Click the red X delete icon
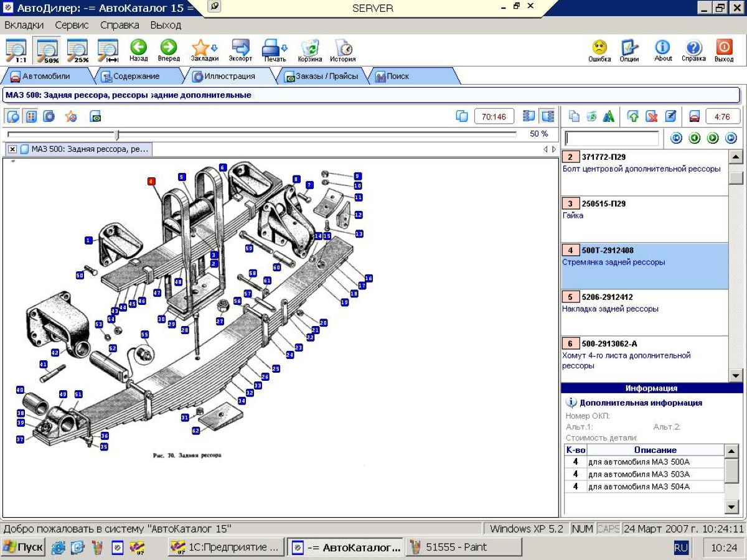Viewport: 747px width, 560px height. click(652, 116)
